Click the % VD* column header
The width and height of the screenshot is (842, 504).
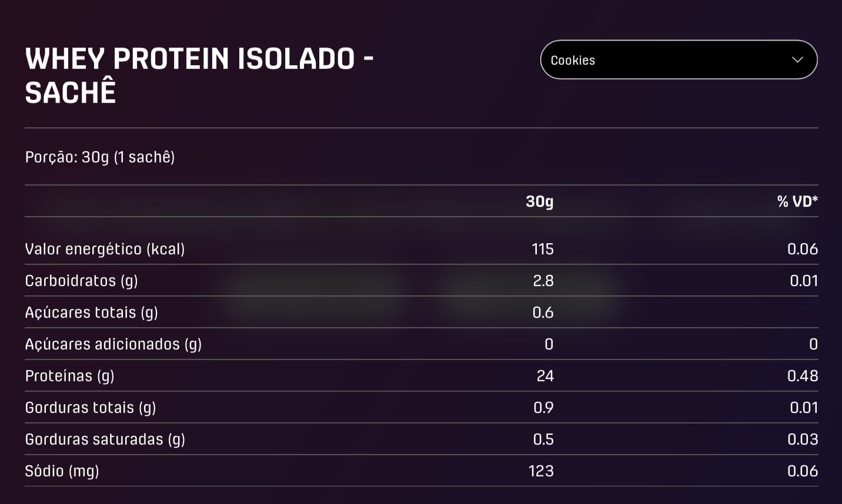[797, 201]
